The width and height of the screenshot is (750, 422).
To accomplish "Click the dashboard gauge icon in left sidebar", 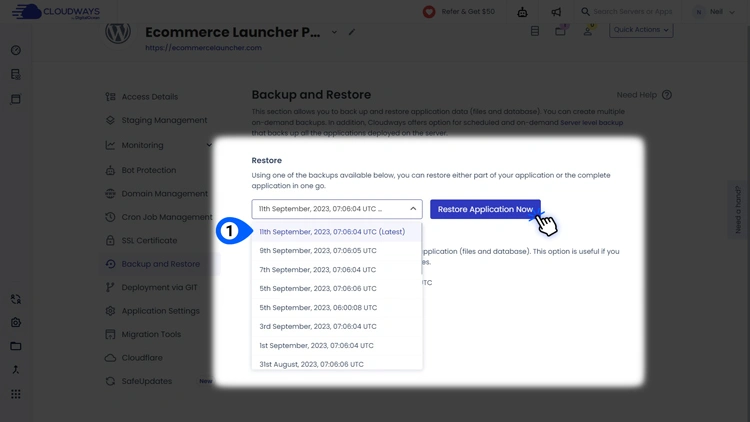I will click(x=16, y=50).
